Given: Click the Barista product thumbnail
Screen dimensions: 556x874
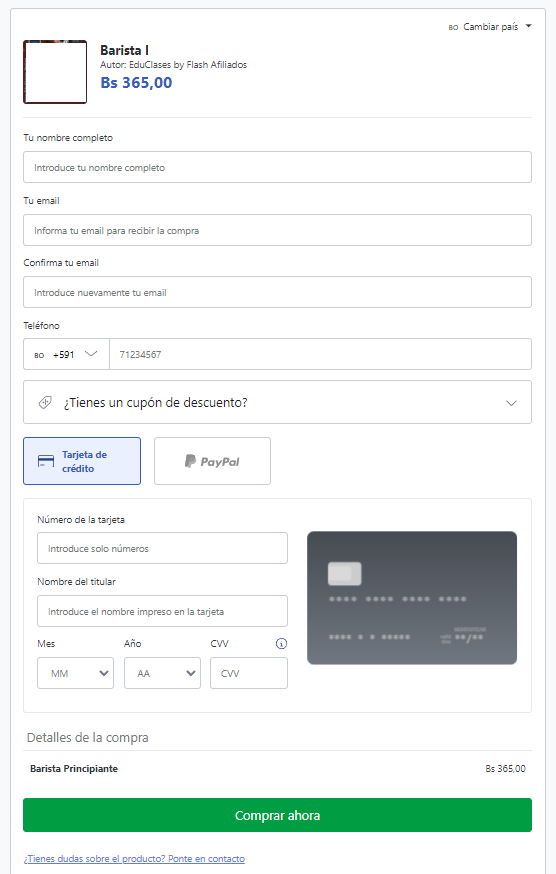Looking at the screenshot, I should 55,72.
